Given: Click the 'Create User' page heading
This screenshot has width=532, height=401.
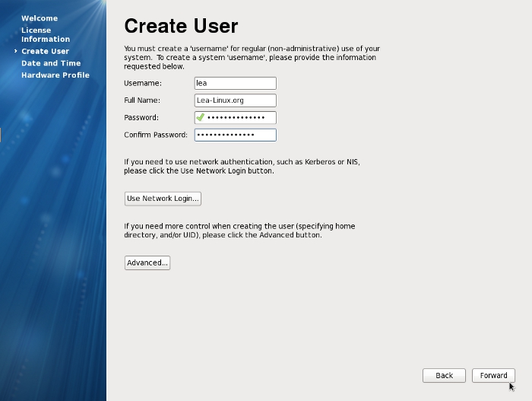Looking at the screenshot, I should click(x=181, y=27).
